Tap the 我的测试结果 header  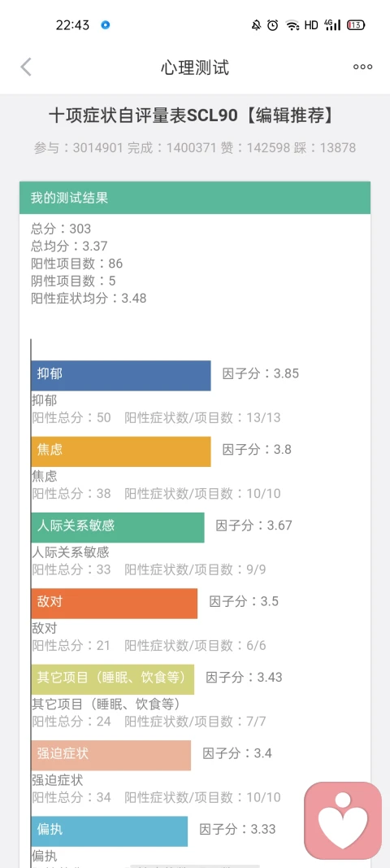[195, 198]
